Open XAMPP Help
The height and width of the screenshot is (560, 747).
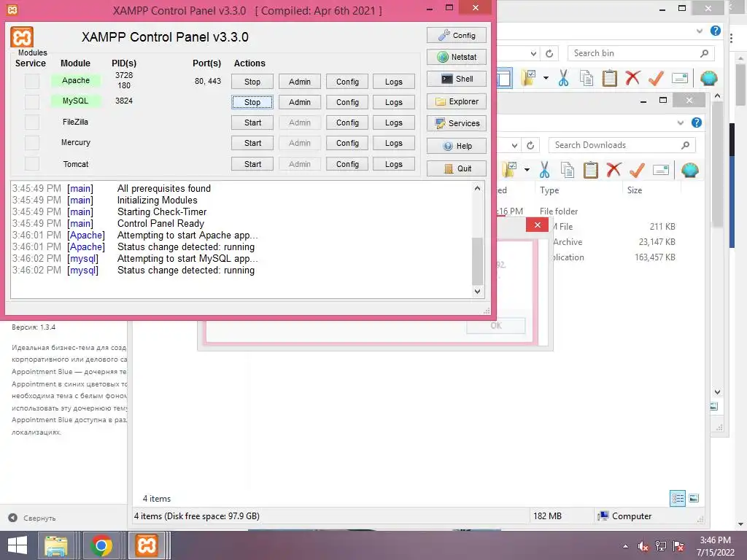tap(457, 146)
